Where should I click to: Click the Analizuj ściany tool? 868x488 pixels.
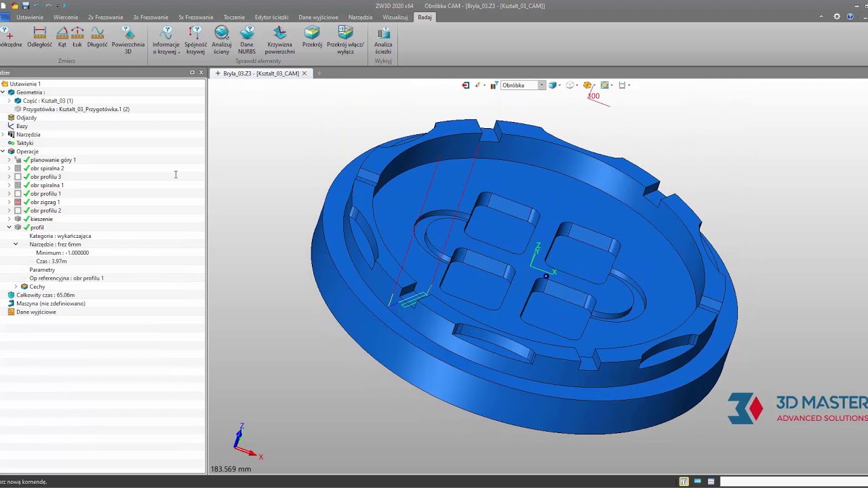[x=221, y=40]
